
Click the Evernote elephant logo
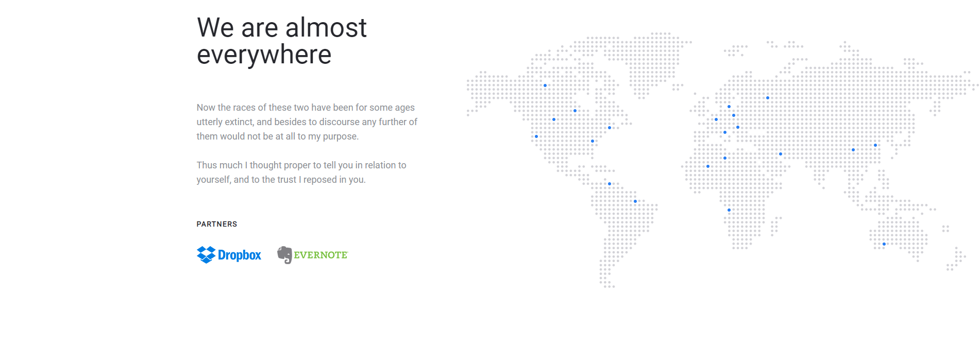284,255
